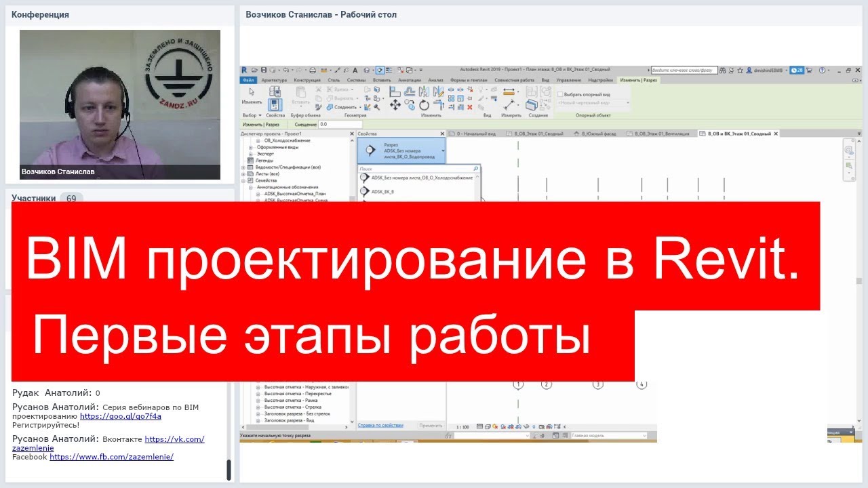Expand the Оформленные виды tree node
Image resolution: width=868 pixels, height=488 pixels.
point(250,148)
